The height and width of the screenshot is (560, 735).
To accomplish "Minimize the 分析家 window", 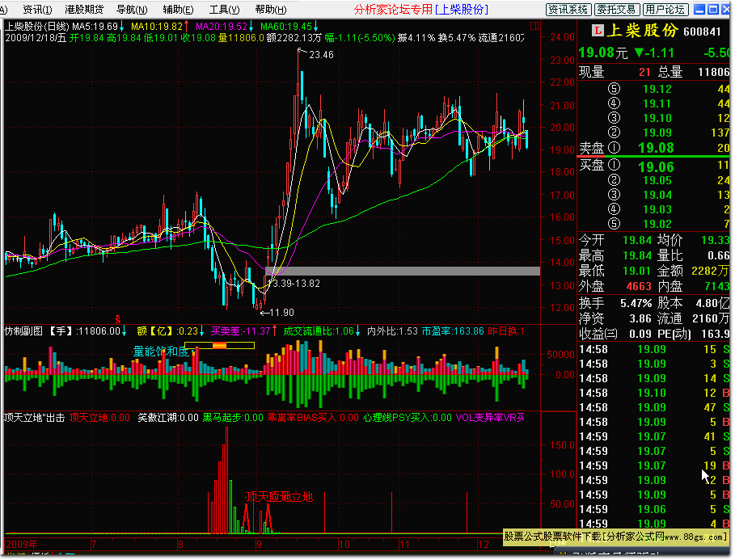I will click(699, 10).
